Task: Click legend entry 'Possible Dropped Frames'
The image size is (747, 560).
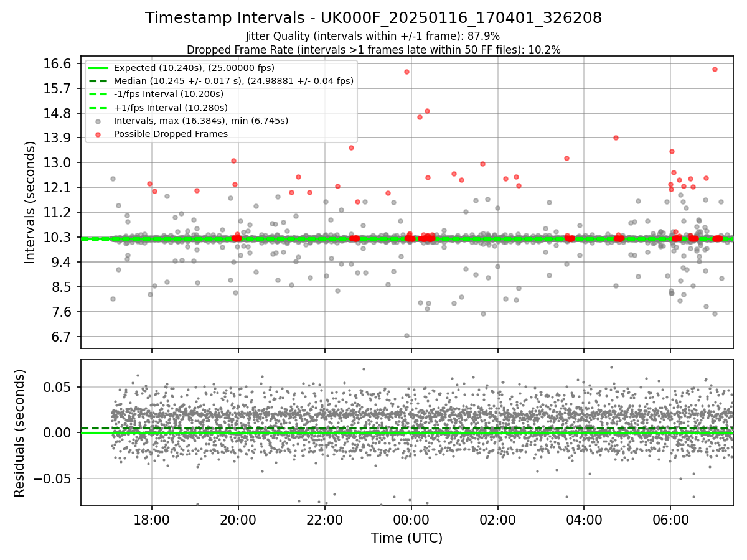Action: (171, 134)
